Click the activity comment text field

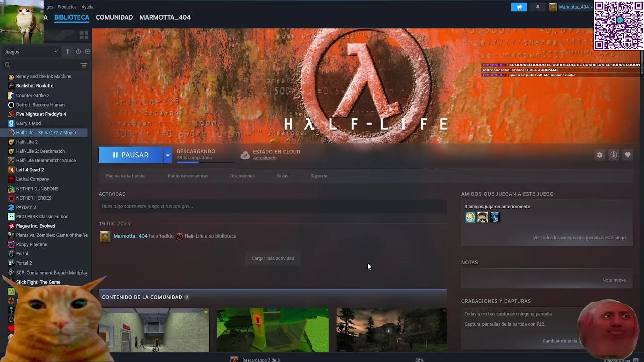[x=273, y=206]
